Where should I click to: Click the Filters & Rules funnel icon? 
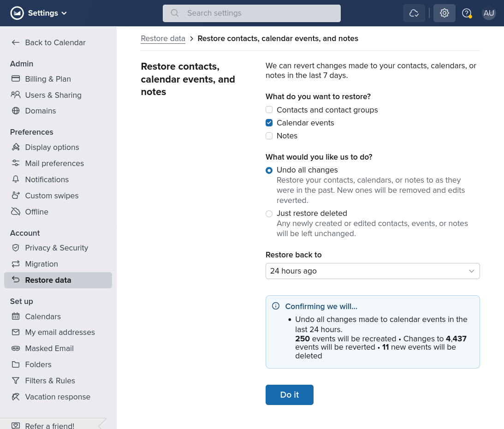coord(16,381)
